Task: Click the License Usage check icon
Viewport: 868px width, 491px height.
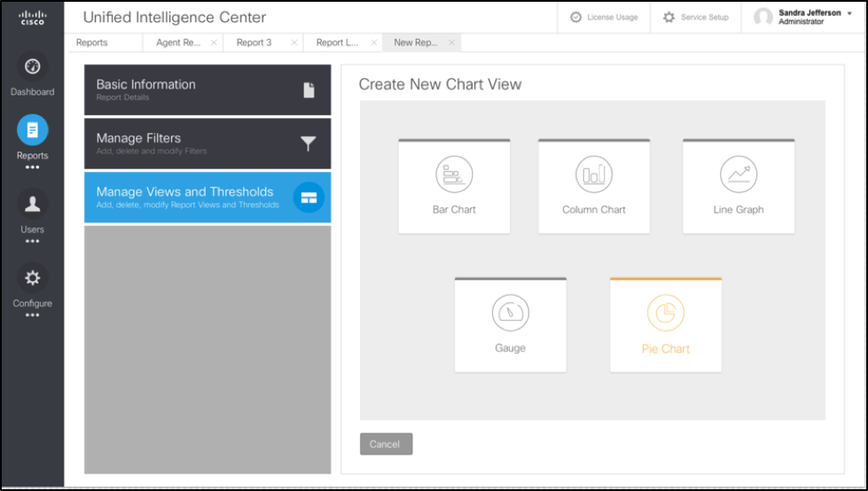Action: [575, 17]
